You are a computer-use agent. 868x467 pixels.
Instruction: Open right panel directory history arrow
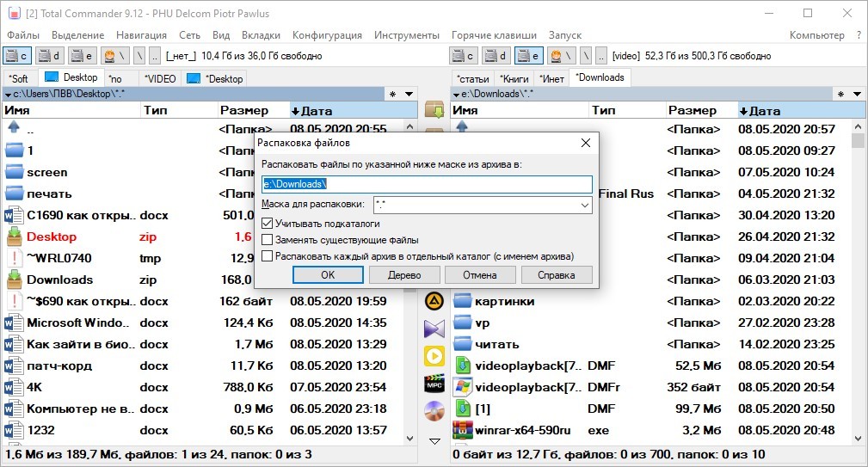coord(856,94)
